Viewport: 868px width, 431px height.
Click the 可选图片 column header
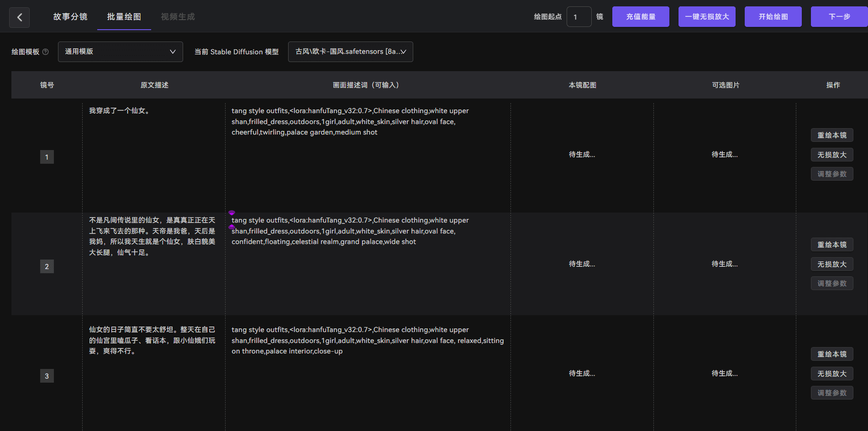726,85
